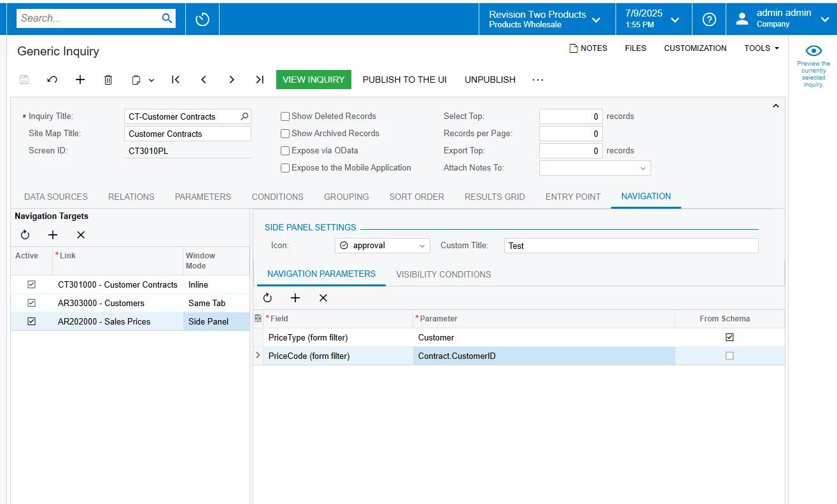Switch to the DATA SOURCES tab
Viewport: 837px width, 504px height.
coord(56,197)
